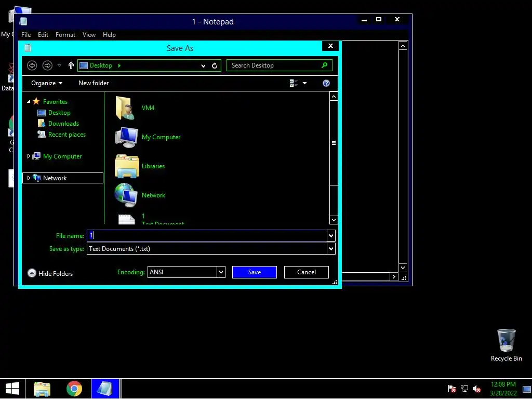Click the Windows Start button

[12, 389]
